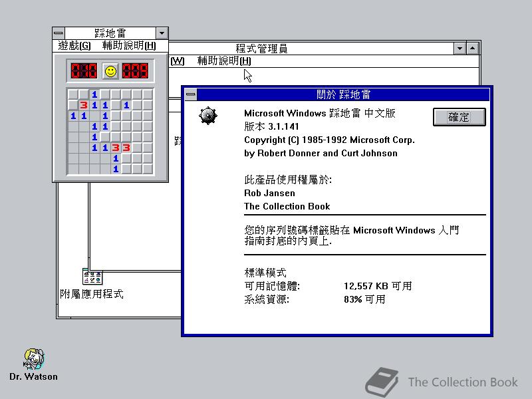
Task: Uncover the bottom-right corner cell of the minefield
Action: tap(148, 169)
